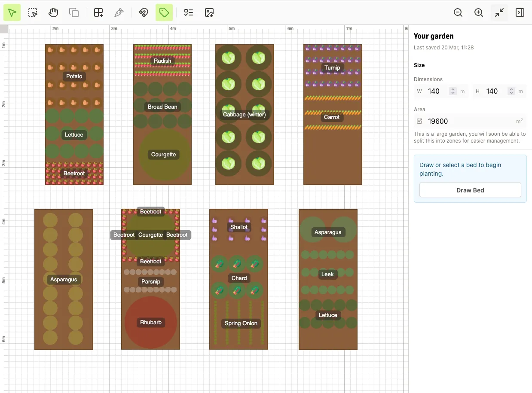Toggle fit-to-screen view mode

[x=499, y=12]
